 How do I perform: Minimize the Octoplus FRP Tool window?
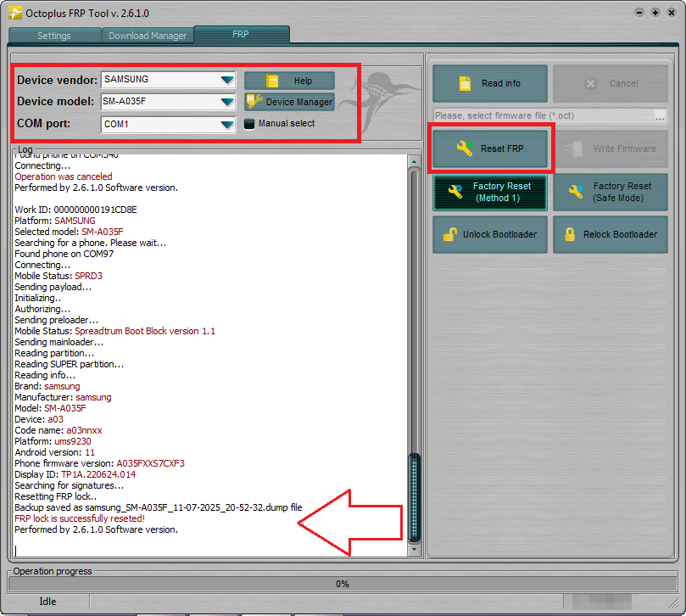pos(639,13)
